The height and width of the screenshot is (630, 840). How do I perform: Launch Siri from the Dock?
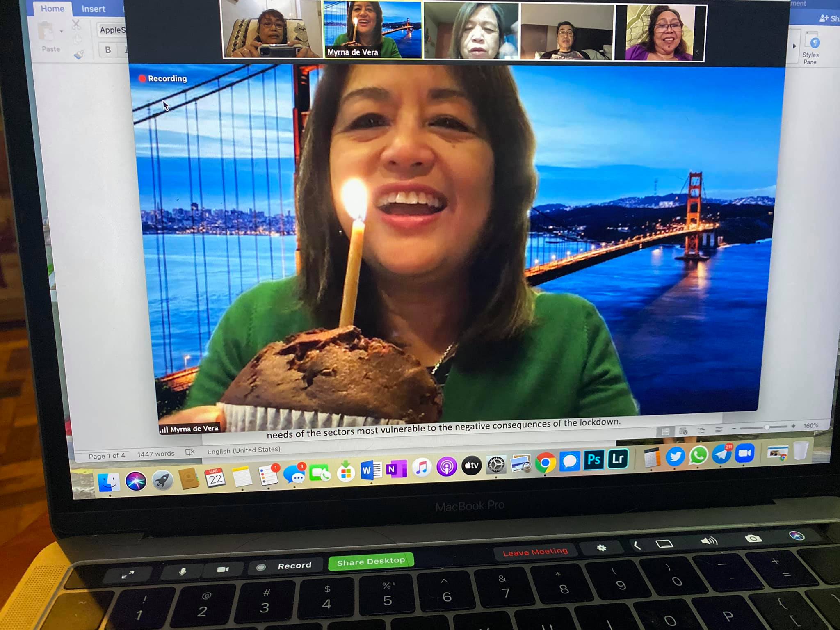pyautogui.click(x=136, y=481)
